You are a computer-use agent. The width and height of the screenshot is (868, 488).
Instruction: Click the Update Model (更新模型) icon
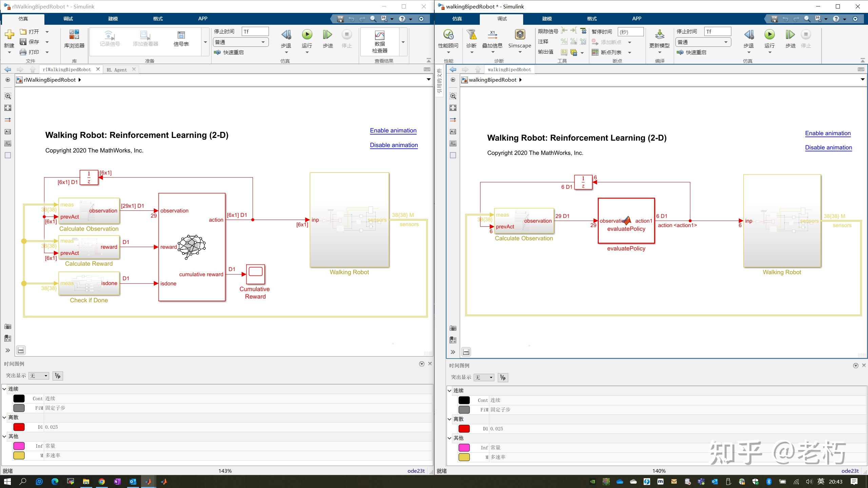pos(659,35)
